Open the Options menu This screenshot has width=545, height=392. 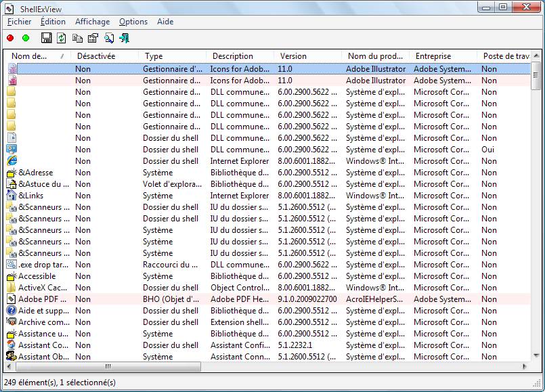point(133,22)
